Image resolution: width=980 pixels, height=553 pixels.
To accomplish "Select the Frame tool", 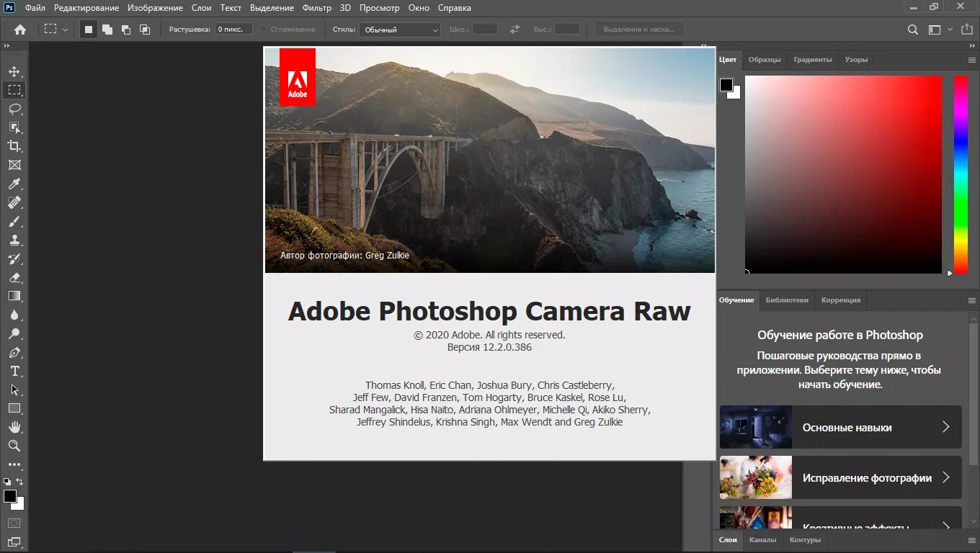I will [x=14, y=165].
